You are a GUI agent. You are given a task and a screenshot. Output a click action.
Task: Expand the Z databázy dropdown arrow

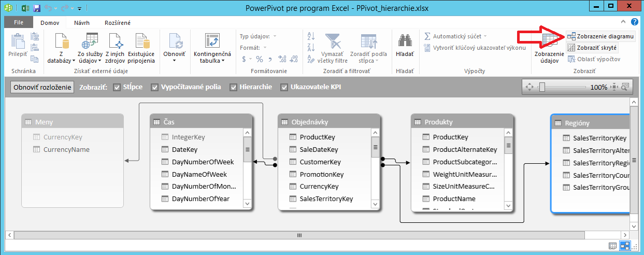point(73,61)
